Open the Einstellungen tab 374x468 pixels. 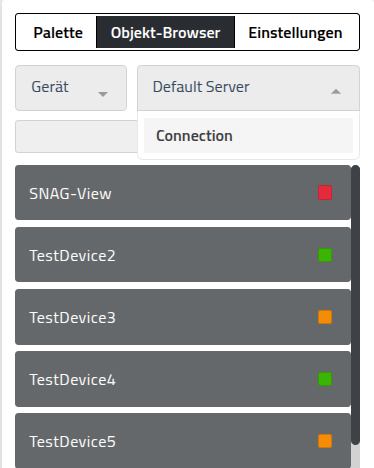295,32
